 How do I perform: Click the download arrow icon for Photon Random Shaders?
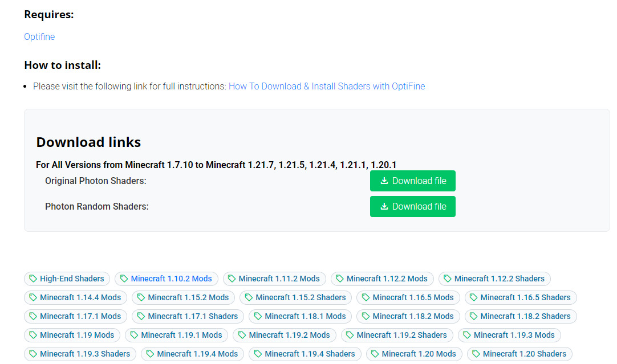click(384, 206)
